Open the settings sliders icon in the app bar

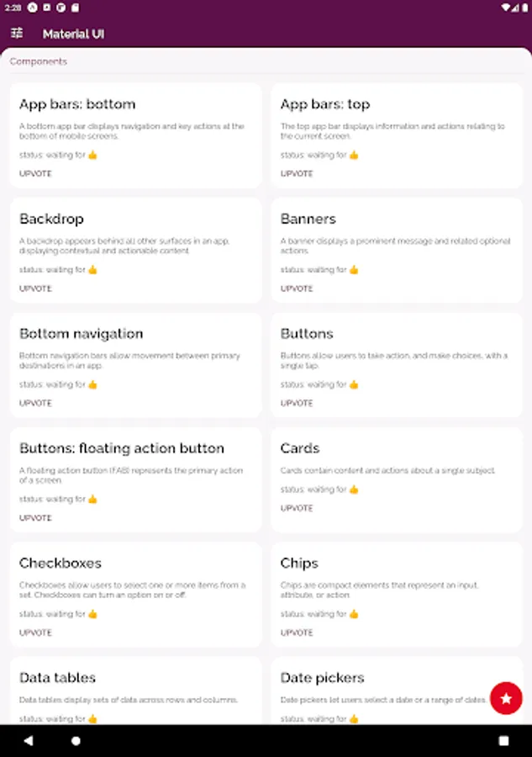point(17,34)
